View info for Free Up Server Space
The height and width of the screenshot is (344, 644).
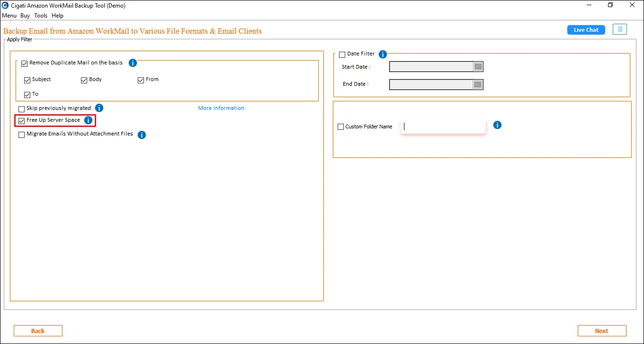tap(88, 120)
